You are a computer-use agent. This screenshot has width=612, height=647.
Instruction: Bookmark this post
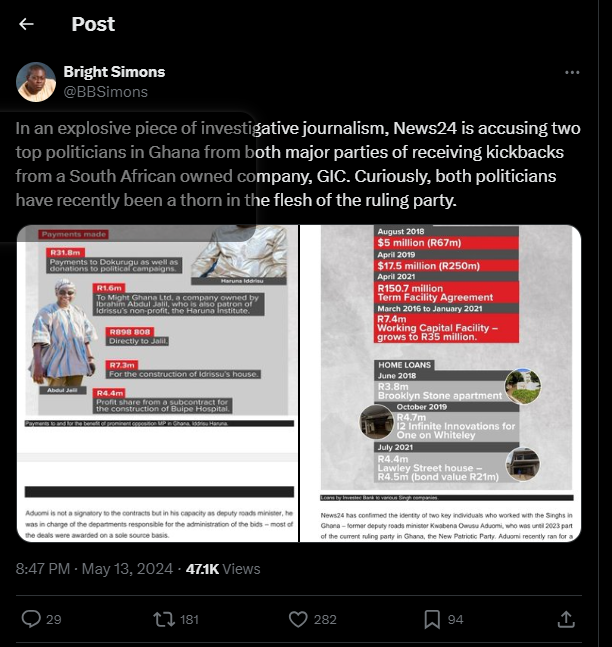(x=432, y=619)
